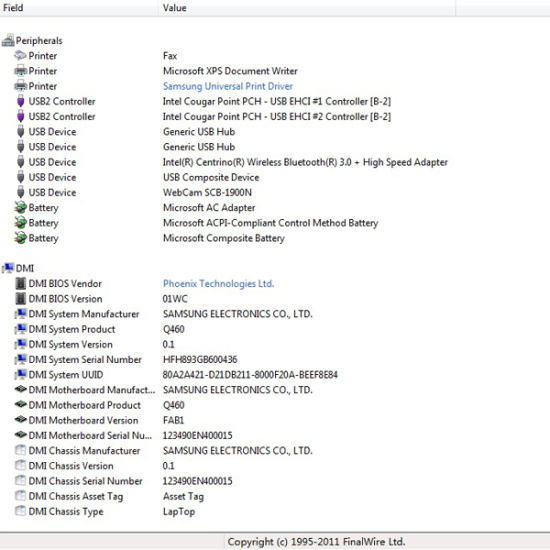The image size is (550, 550).
Task: Select the Microsoft Composite Battery row
Action: click(x=275, y=238)
